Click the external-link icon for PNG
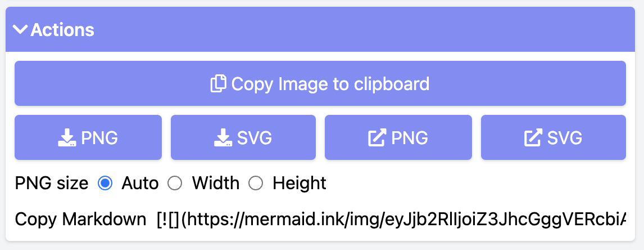The image size is (644, 250). coord(377,137)
